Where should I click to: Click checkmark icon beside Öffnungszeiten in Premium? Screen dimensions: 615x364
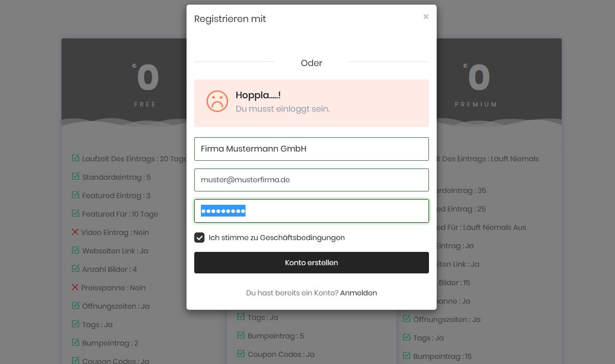pyautogui.click(x=407, y=319)
